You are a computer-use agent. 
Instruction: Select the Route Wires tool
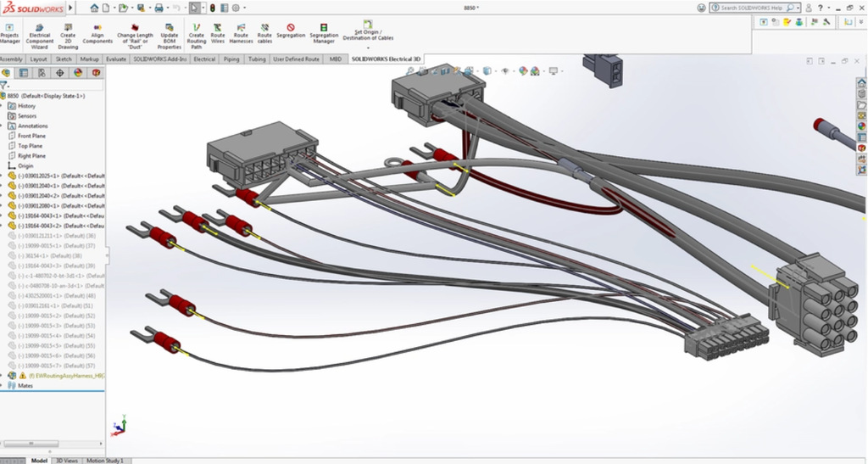(218, 34)
